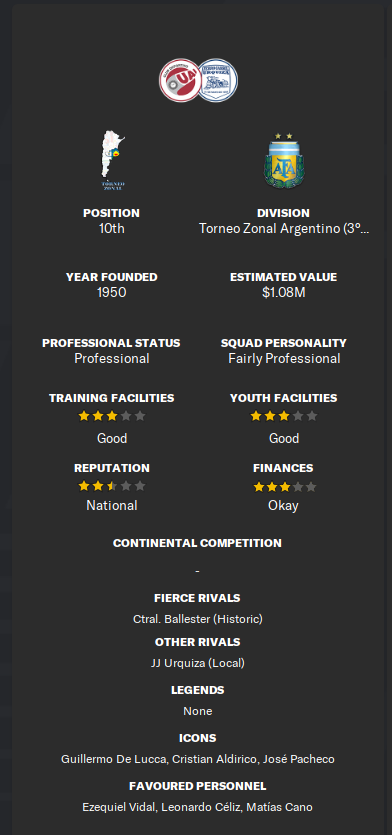Click the estimated value $1.08M
Image resolution: width=392 pixels, height=835 pixels.
pos(284,292)
